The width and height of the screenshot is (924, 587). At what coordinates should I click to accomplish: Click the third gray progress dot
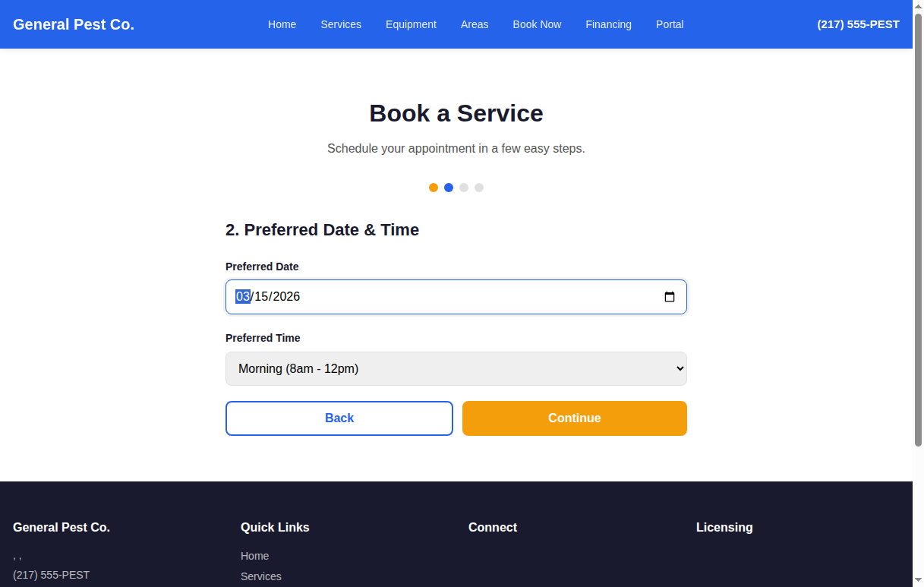click(464, 187)
